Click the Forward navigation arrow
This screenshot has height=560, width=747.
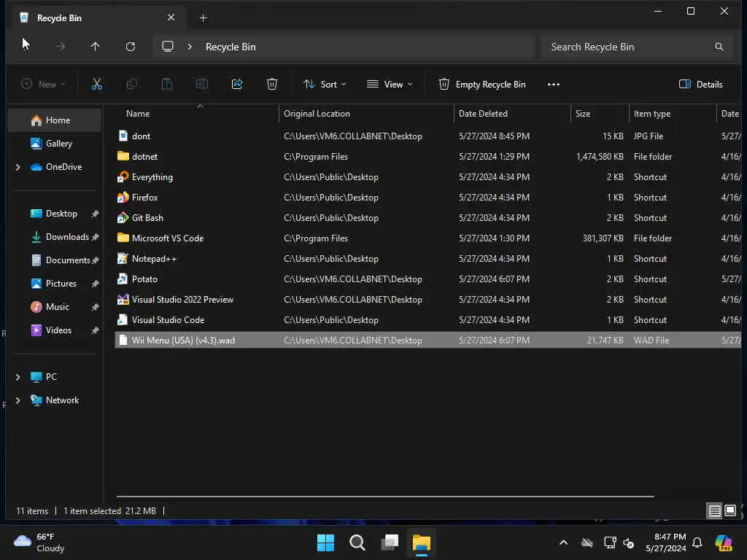(61, 47)
